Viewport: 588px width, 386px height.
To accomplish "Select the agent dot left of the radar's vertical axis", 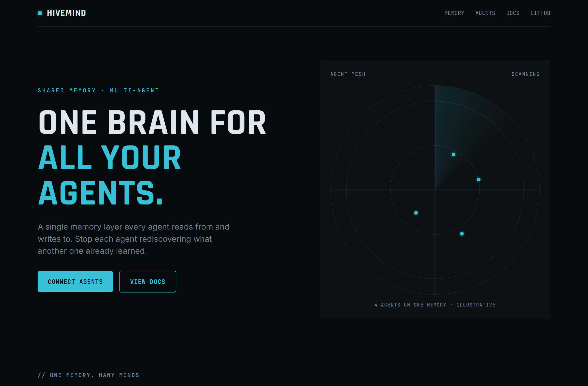I will coord(416,213).
